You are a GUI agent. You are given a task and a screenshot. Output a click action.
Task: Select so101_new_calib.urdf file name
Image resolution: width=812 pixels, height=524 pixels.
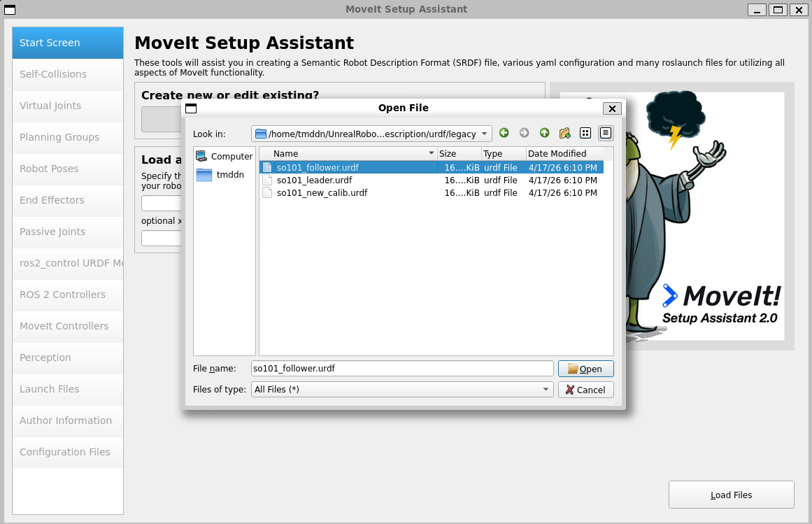(x=322, y=192)
